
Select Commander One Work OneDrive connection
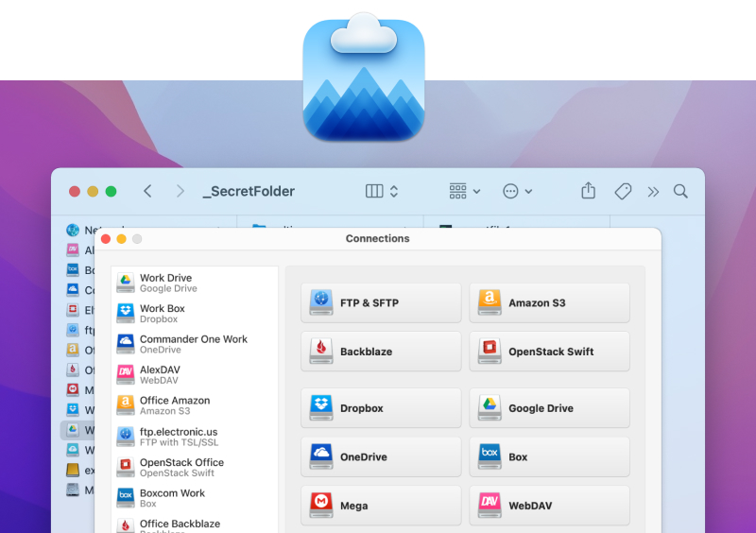coord(195,344)
